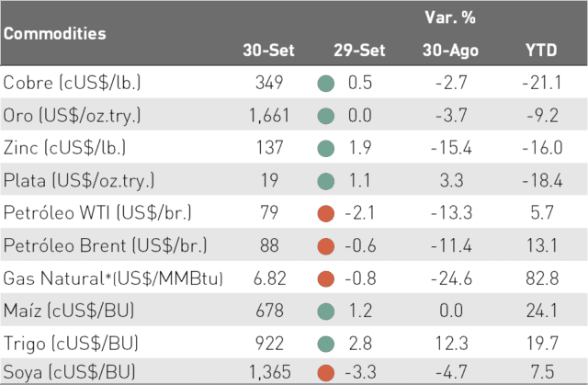Click the green indicator dot for Cobre
This screenshot has width=588, height=385.
click(x=325, y=84)
